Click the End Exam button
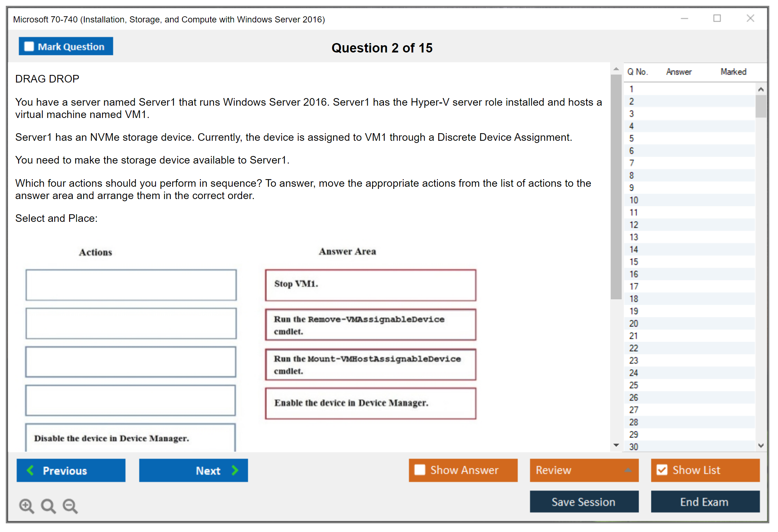The width and height of the screenshot is (778, 532). (705, 502)
